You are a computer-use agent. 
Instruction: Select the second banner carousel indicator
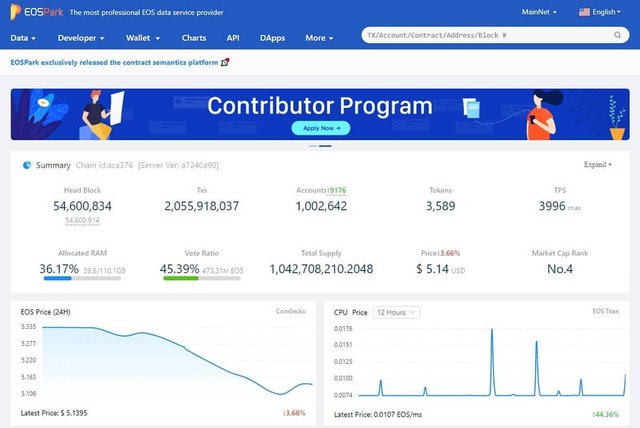[325, 146]
